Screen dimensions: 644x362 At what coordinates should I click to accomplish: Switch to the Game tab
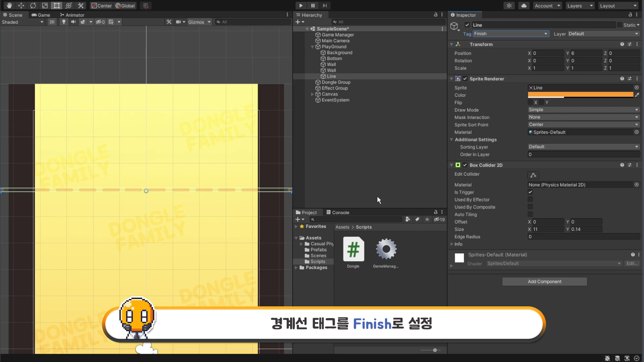41,15
